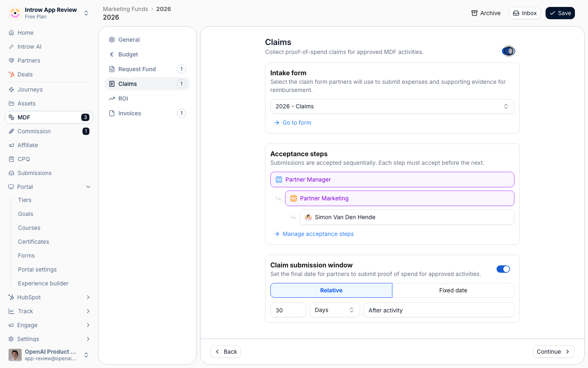
Task: Click Manage acceptance steps link
Action: click(314, 234)
